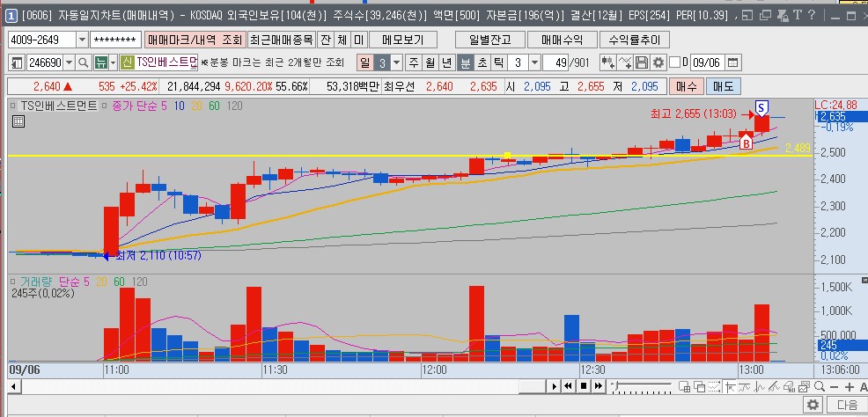Open 수익률추이 return trend
The image size is (868, 417).
click(635, 40)
